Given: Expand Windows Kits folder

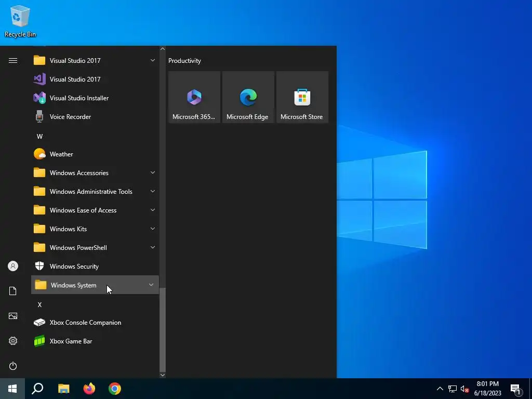Looking at the screenshot, I should click(x=95, y=229).
